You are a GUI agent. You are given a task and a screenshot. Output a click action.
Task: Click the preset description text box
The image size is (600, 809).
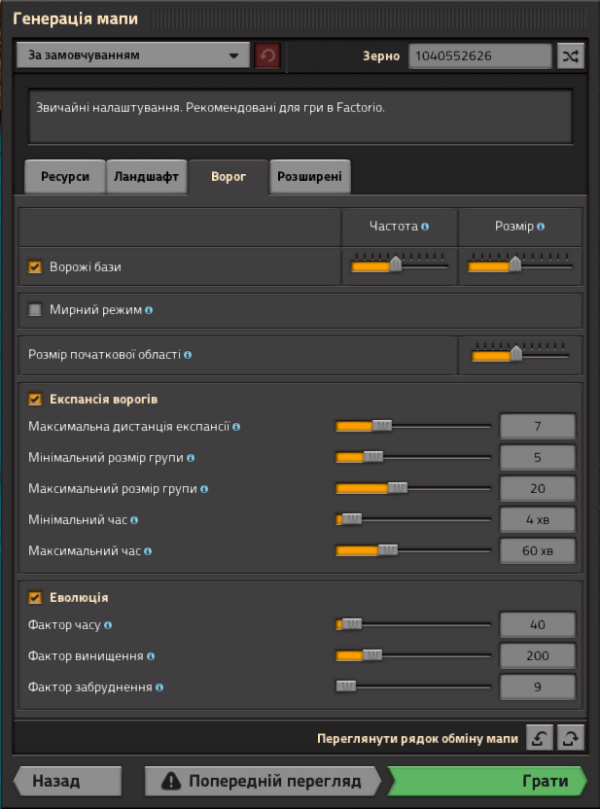click(x=300, y=116)
